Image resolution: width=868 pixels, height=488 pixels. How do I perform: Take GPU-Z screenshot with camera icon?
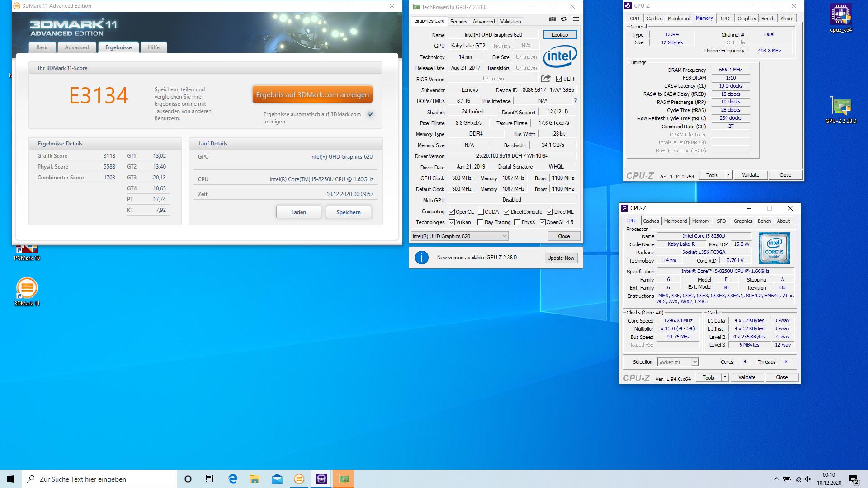click(552, 19)
